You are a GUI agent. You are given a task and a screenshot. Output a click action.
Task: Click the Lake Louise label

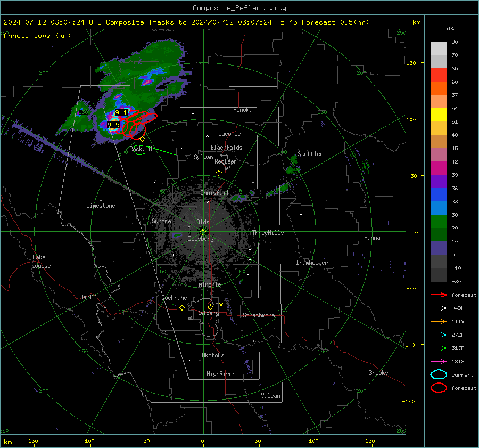pyautogui.click(x=41, y=262)
